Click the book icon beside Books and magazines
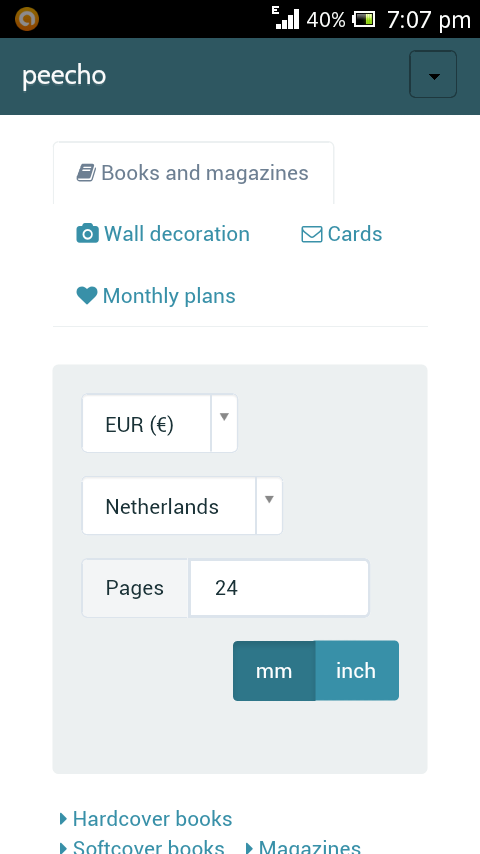Screen dimensions: 480x854 (86, 173)
